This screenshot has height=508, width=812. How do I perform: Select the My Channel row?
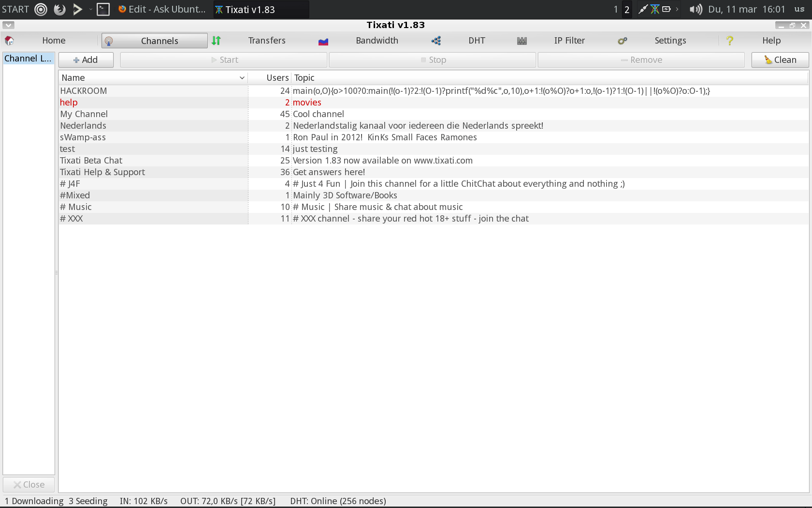434,114
